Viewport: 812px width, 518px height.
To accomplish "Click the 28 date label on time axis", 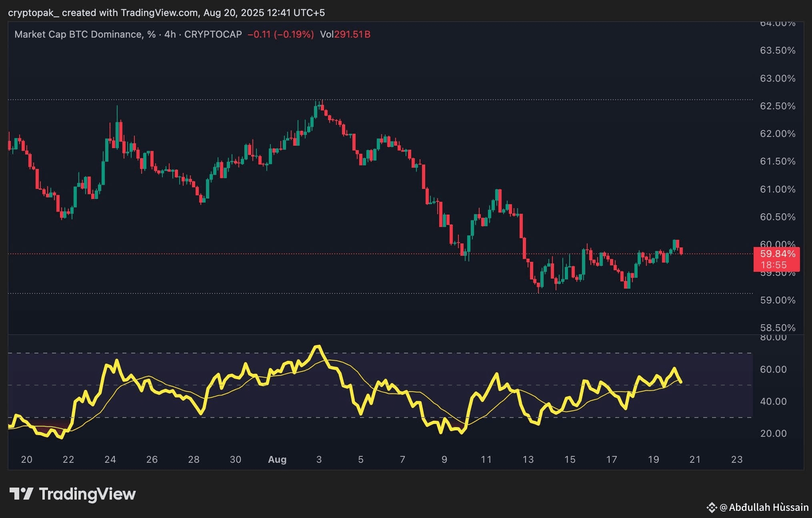I will (194, 460).
